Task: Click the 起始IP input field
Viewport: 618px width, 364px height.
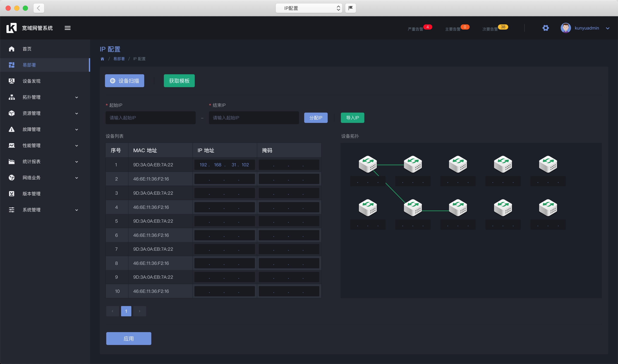Action: point(150,118)
